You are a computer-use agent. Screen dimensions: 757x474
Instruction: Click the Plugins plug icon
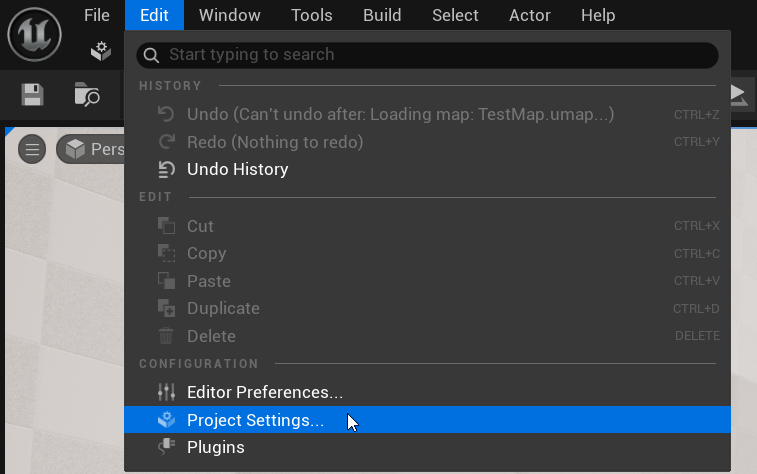pos(167,447)
